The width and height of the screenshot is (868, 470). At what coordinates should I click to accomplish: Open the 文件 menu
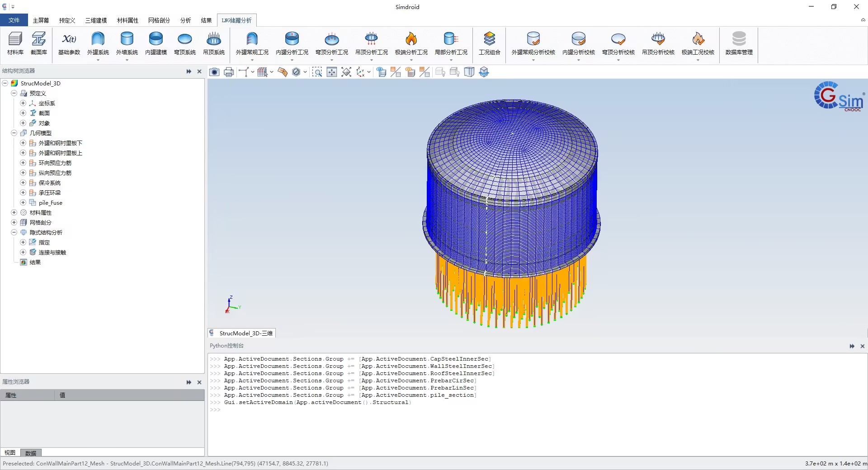pos(14,20)
